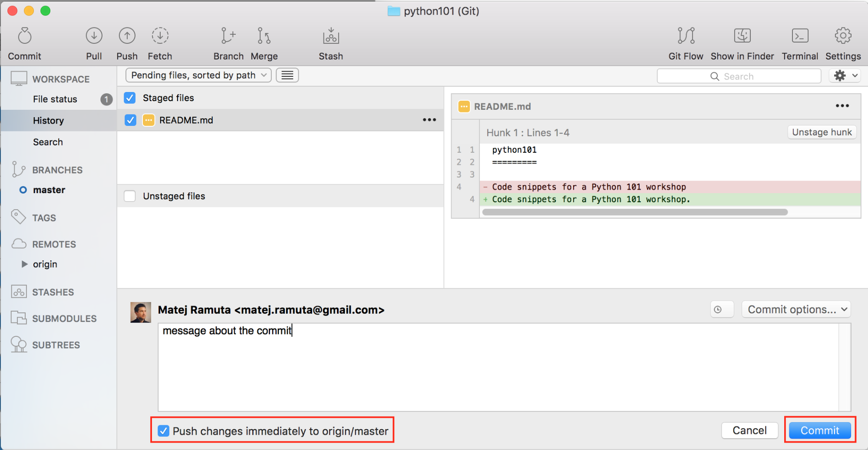
Task: Click the commit message text area
Action: click(x=498, y=367)
